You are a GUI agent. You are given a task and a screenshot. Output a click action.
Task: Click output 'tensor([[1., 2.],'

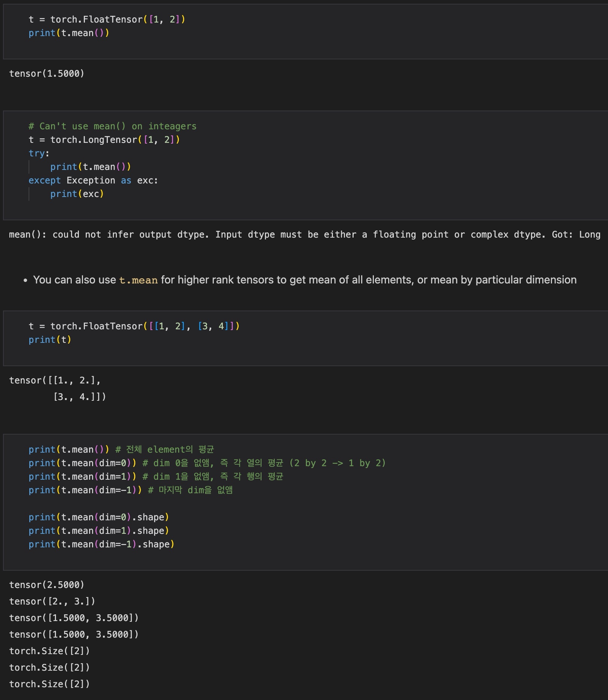[x=55, y=380]
